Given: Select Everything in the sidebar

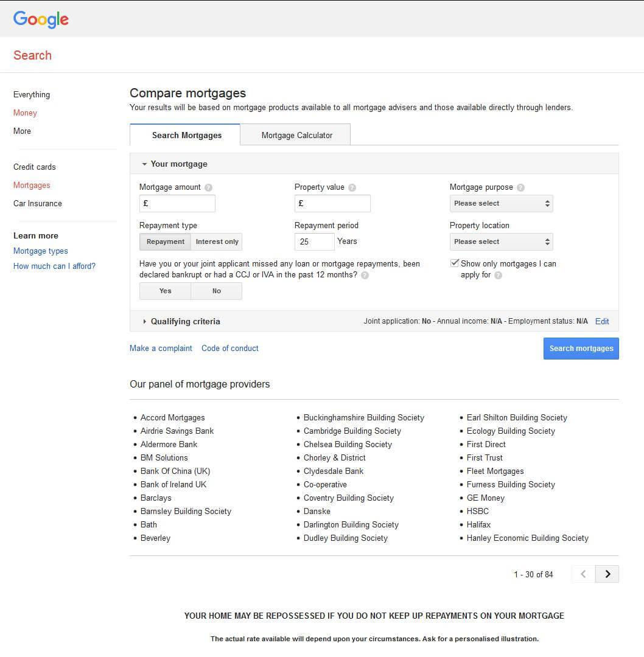Looking at the screenshot, I should 32,95.
